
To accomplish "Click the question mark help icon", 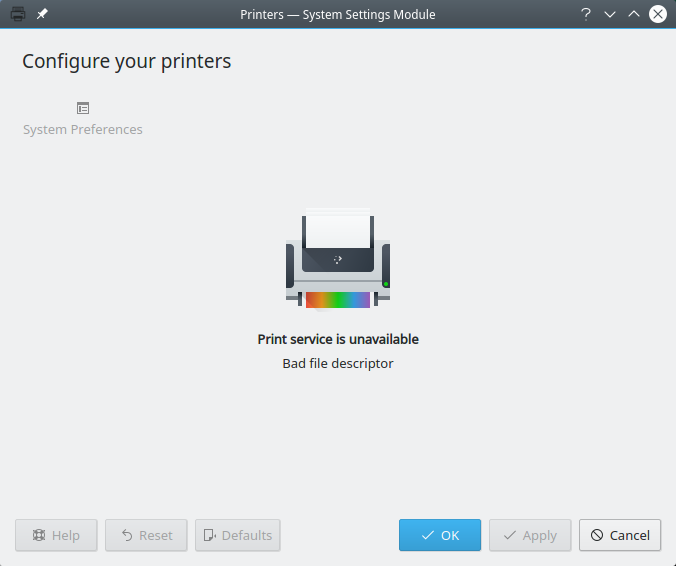I will (585, 14).
